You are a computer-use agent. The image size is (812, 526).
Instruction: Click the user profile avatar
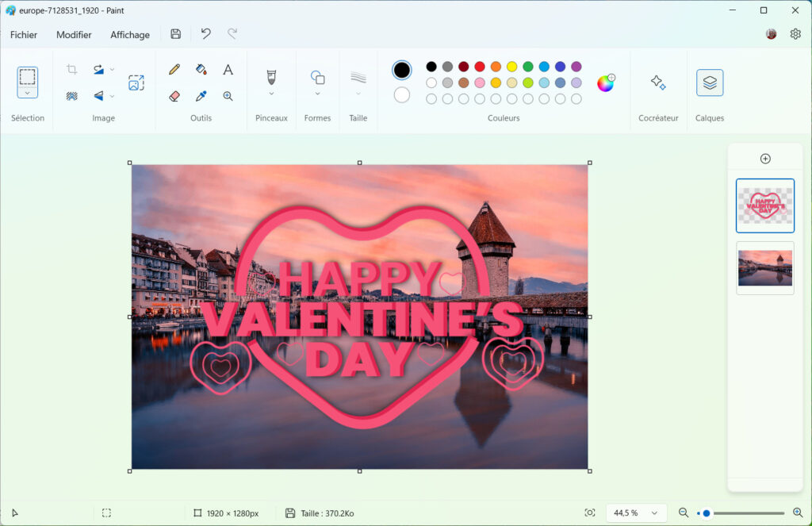tap(771, 34)
